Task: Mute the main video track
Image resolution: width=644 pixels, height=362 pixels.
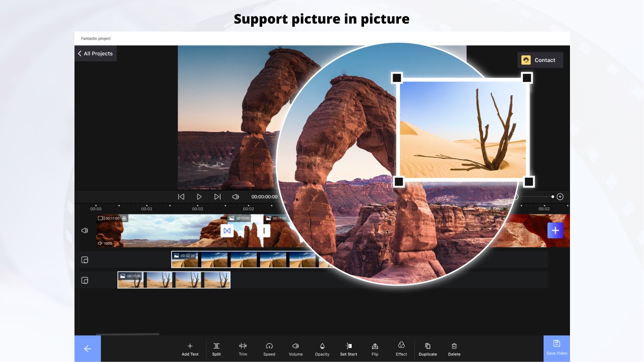Action: point(85,230)
